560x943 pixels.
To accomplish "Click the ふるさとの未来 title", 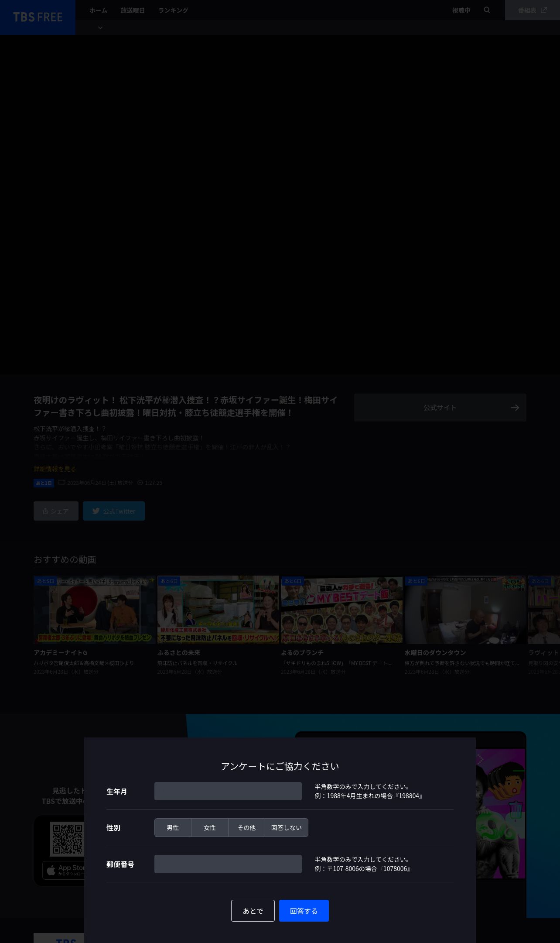I will (x=179, y=652).
